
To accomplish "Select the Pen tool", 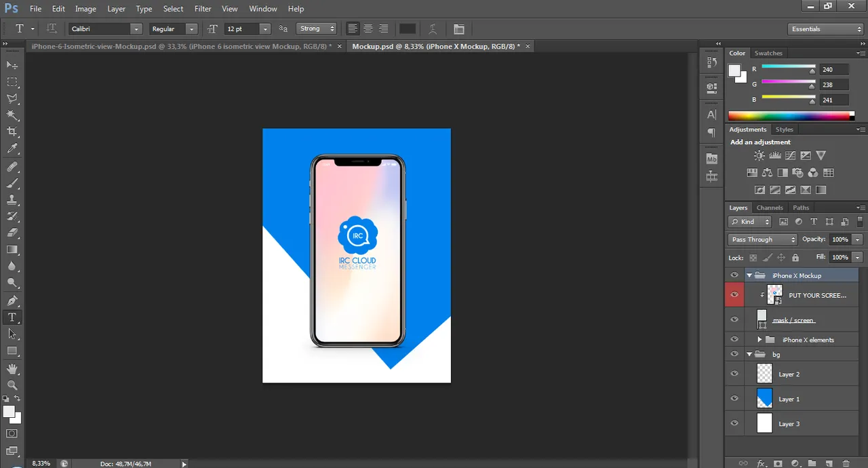I will point(12,300).
